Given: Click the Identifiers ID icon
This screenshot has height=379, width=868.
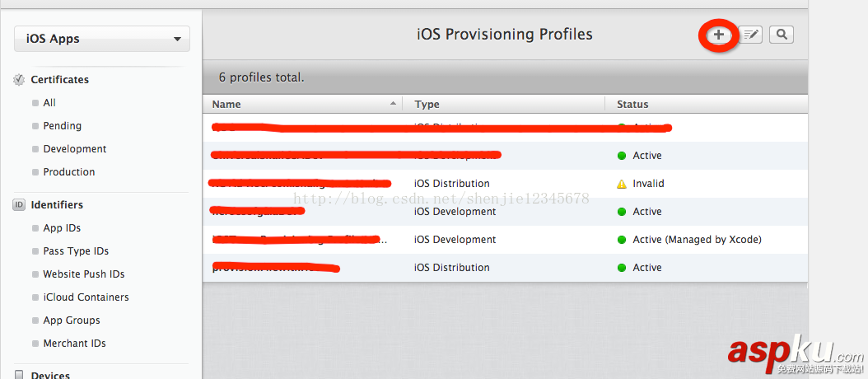Looking at the screenshot, I should (19, 205).
